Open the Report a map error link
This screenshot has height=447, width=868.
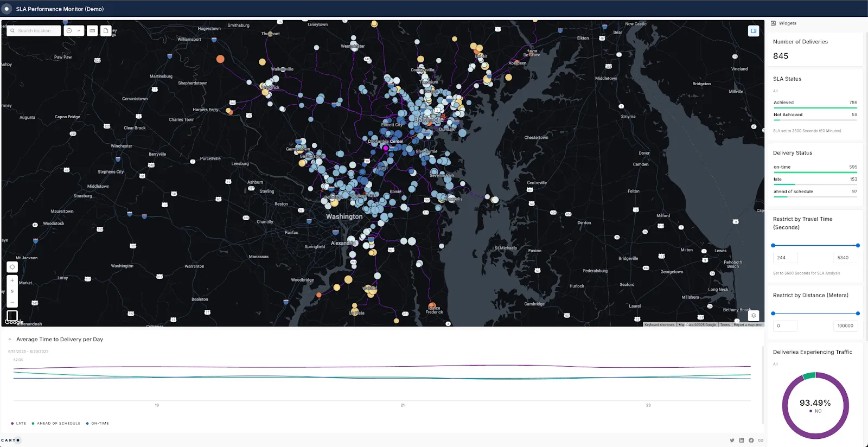tap(748, 325)
